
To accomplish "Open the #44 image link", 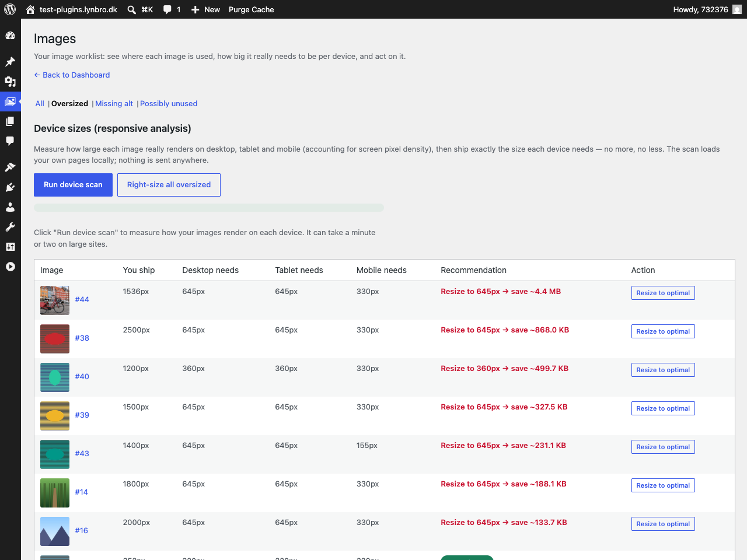I will [82, 300].
